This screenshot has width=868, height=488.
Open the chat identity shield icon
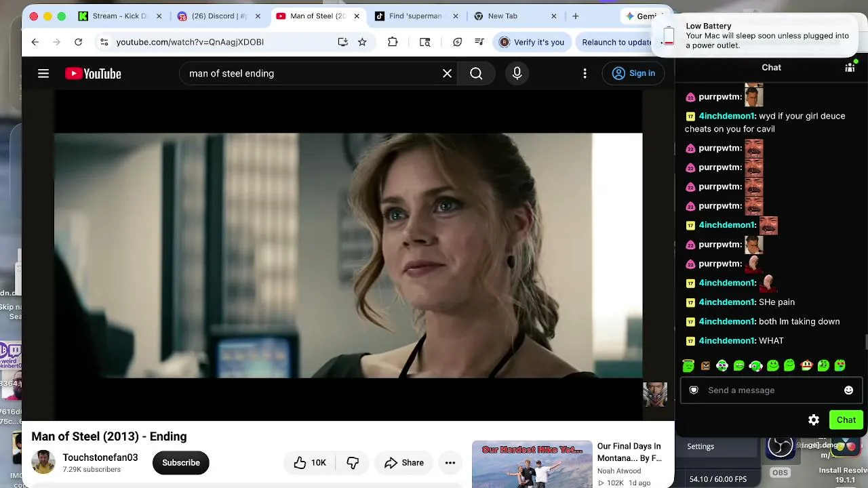pyautogui.click(x=694, y=390)
